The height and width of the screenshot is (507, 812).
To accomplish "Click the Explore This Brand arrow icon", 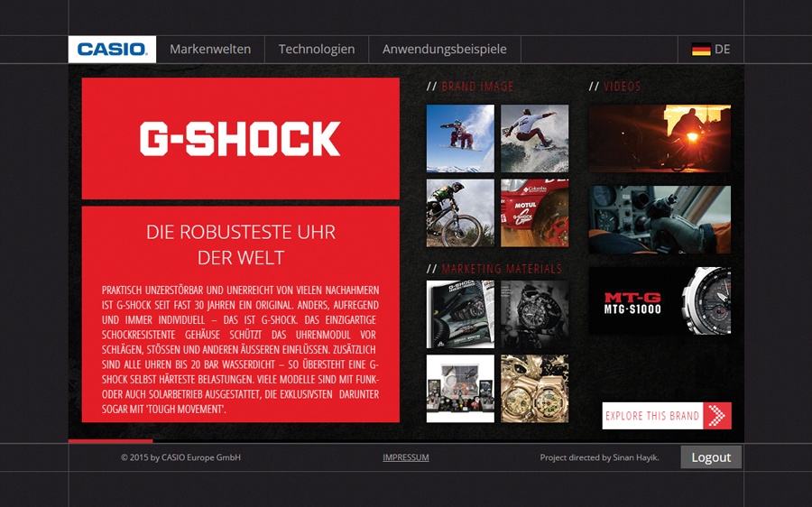I will coord(717,415).
